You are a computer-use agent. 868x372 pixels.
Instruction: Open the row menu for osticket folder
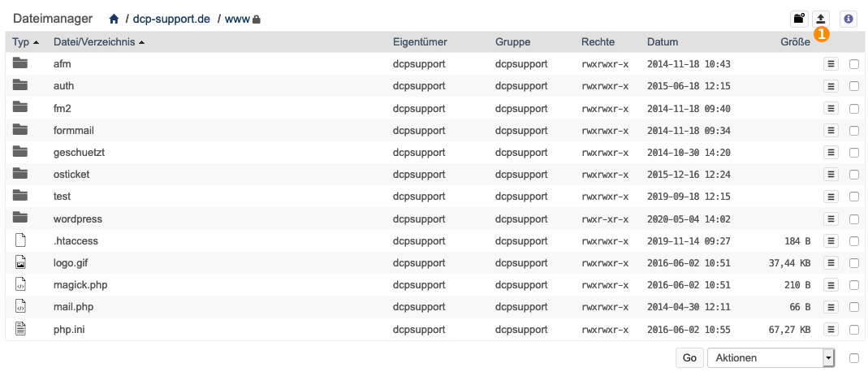coord(831,175)
